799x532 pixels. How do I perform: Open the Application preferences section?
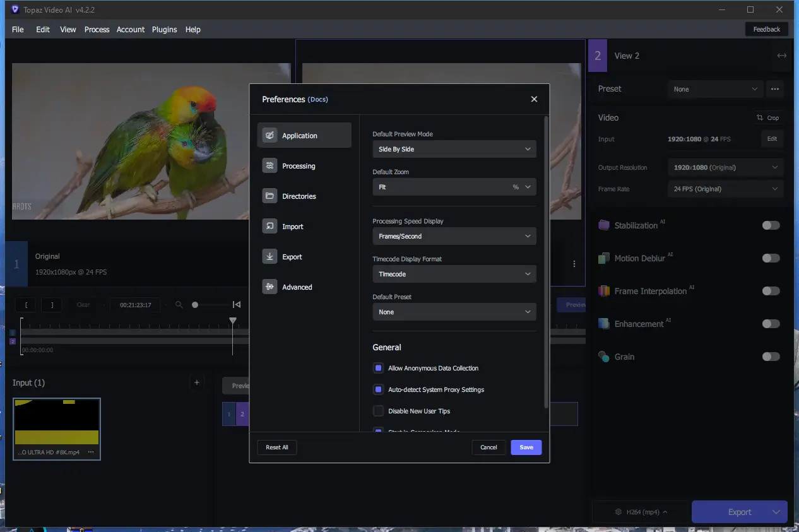304,135
